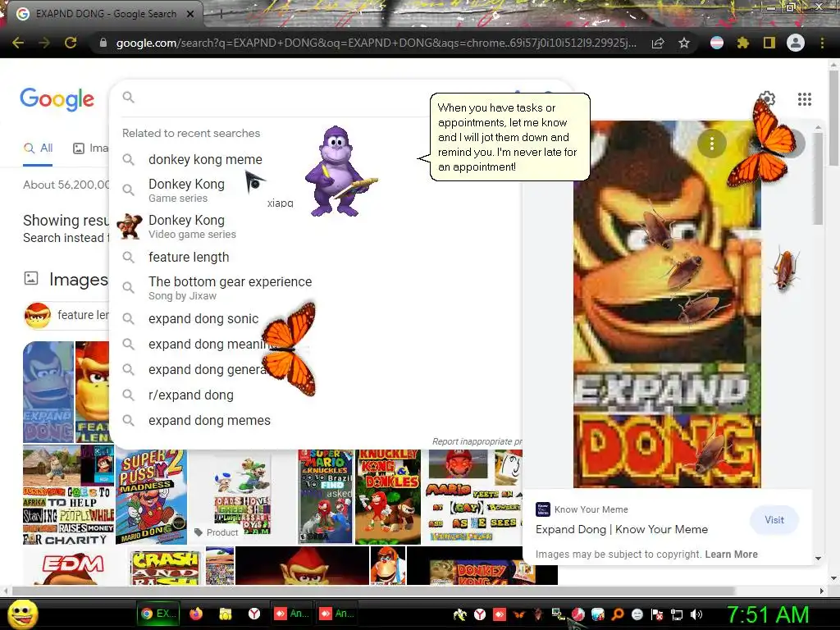This screenshot has width=840, height=630.
Task: Choose the 'expand dong memes' suggestion
Action: [x=209, y=421]
